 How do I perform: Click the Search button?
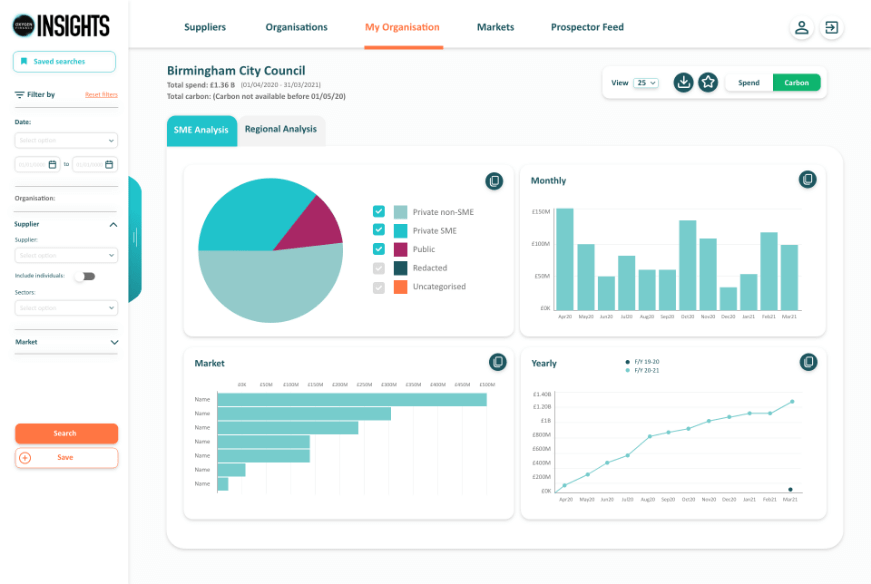pos(66,433)
